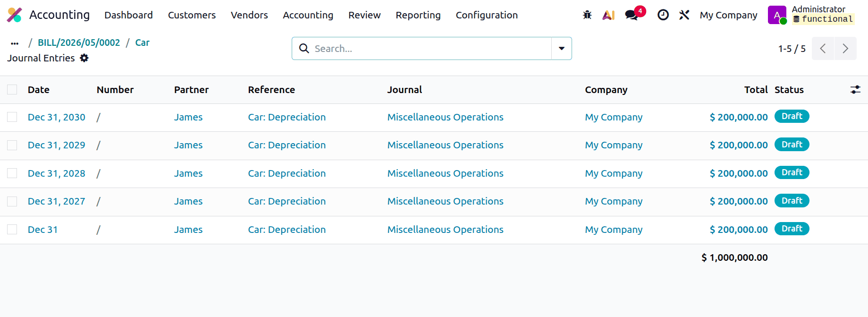Image resolution: width=868 pixels, height=317 pixels.
Task: Sort by the Status column header
Action: (789, 90)
